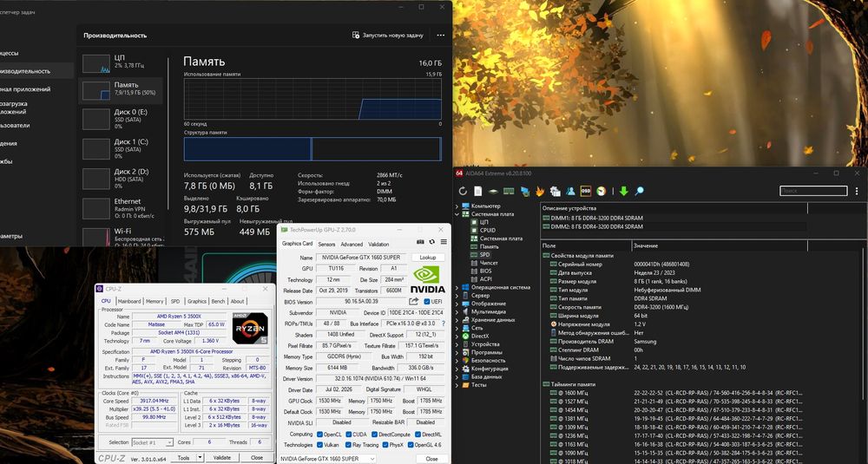
Task: Toggle the DirectML checkbox in GPU-Z
Action: (x=418, y=435)
